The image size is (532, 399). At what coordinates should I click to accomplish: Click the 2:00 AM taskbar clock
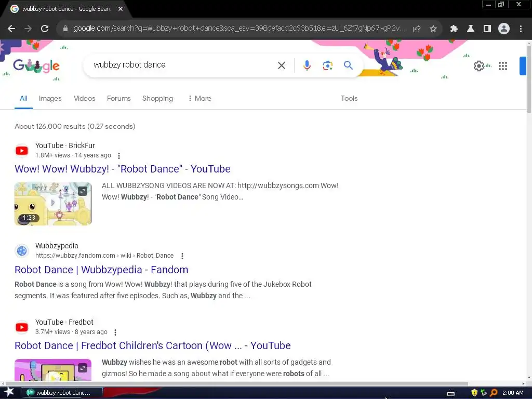click(x=513, y=393)
